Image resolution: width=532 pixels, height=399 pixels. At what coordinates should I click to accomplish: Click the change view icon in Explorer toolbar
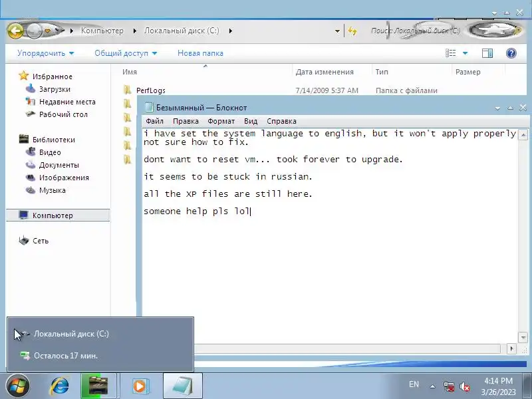(451, 53)
